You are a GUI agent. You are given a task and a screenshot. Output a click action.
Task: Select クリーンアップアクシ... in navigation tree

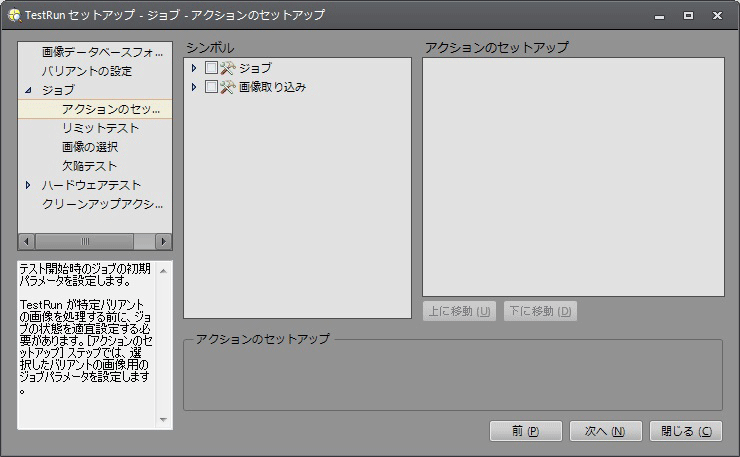point(102,204)
